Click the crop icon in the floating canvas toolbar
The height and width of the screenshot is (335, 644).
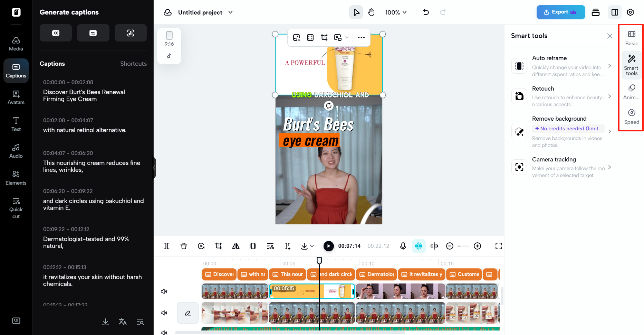tap(324, 37)
